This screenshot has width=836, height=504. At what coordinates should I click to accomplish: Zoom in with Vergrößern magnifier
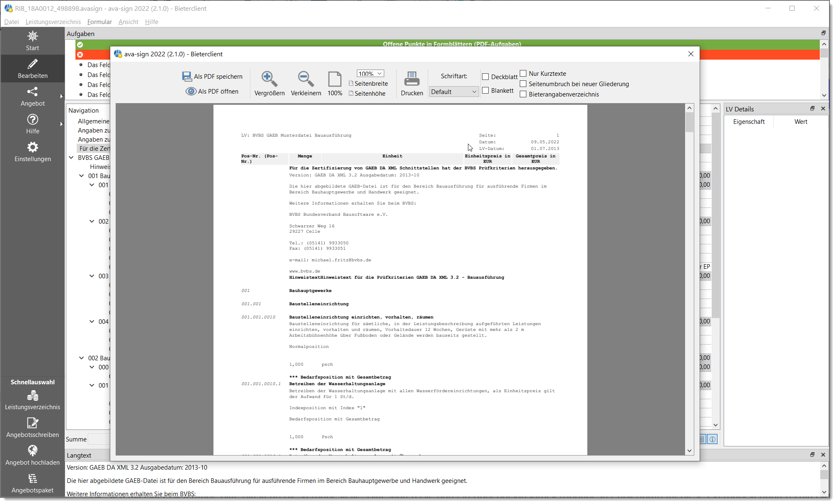coord(269,79)
